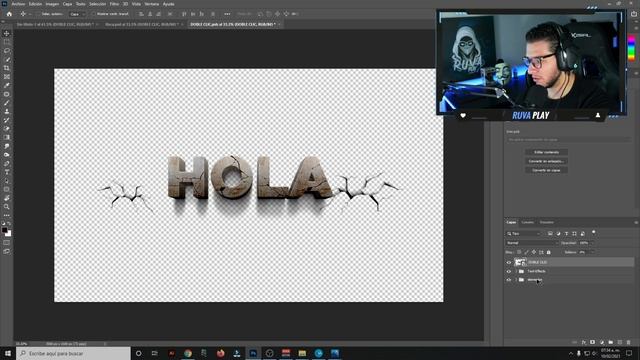Select the Eyedropper tool

(x=7, y=85)
